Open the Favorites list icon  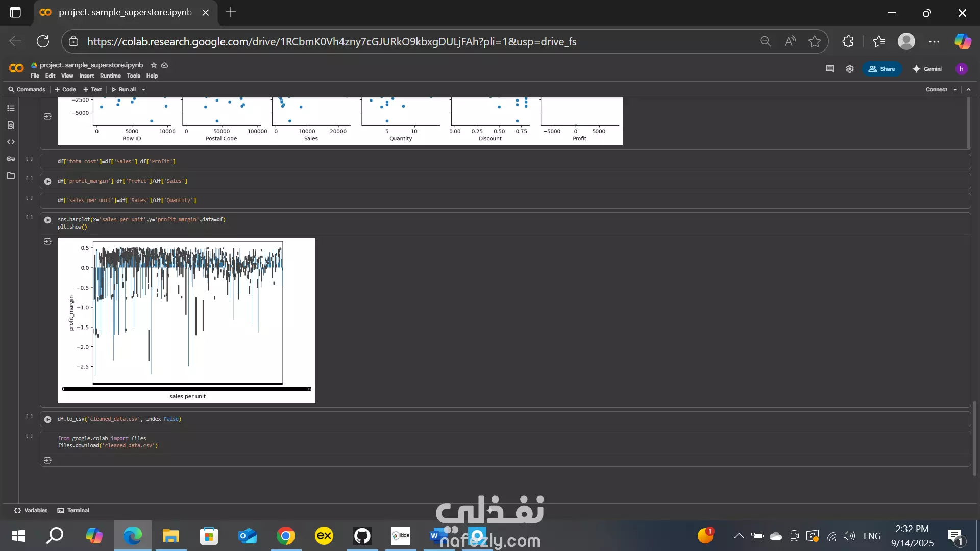pos(878,41)
